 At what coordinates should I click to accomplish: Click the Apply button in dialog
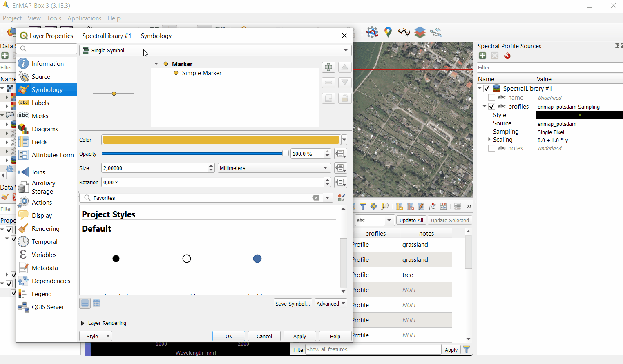pyautogui.click(x=299, y=336)
